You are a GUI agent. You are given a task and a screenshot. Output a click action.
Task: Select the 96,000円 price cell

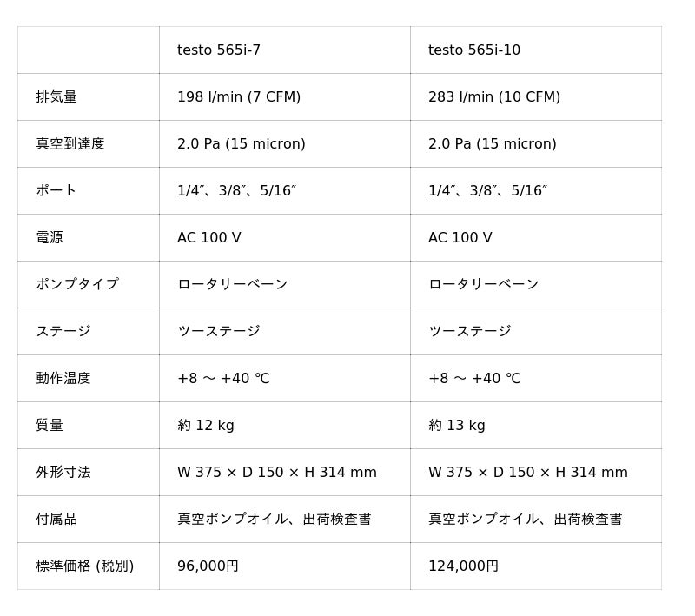pos(208,566)
